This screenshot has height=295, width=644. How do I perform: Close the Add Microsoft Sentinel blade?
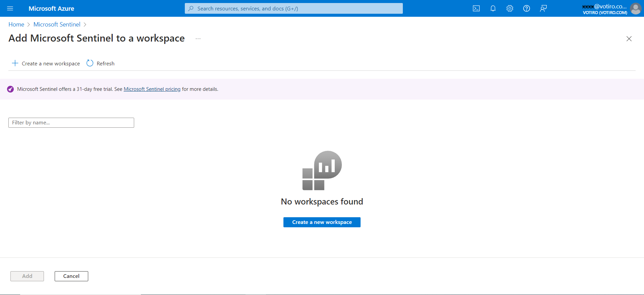tap(629, 39)
